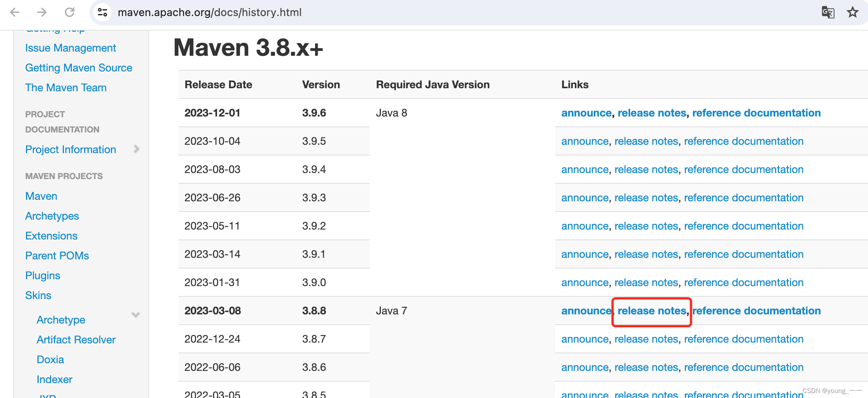Screen dimensions: 868x398
Task: Open Extensions in the sidebar
Action: [x=51, y=236]
